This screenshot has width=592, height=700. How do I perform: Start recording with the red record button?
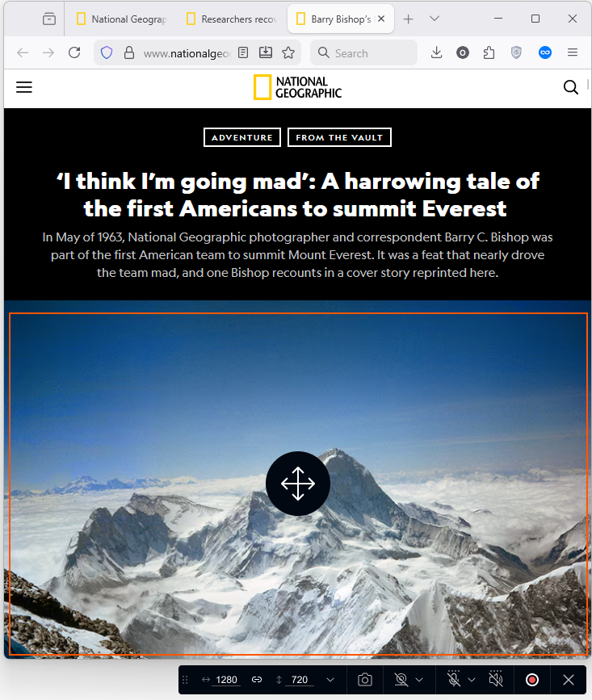(531, 680)
